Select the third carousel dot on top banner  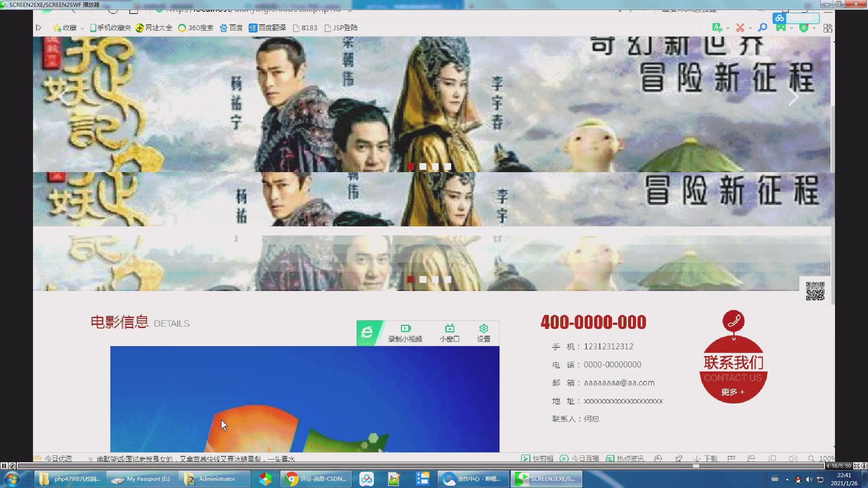435,167
